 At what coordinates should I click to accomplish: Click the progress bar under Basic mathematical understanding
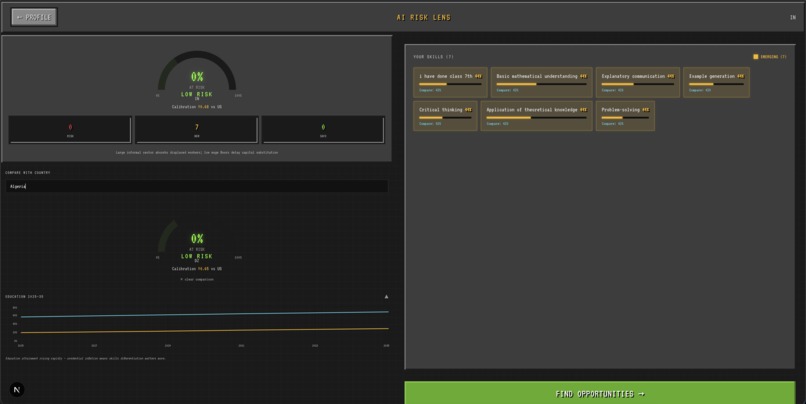pyautogui.click(x=541, y=84)
